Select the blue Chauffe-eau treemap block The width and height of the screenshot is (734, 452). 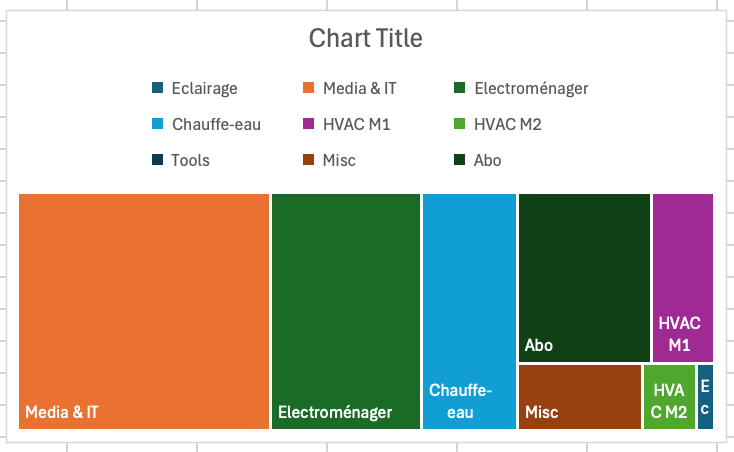pos(469,311)
